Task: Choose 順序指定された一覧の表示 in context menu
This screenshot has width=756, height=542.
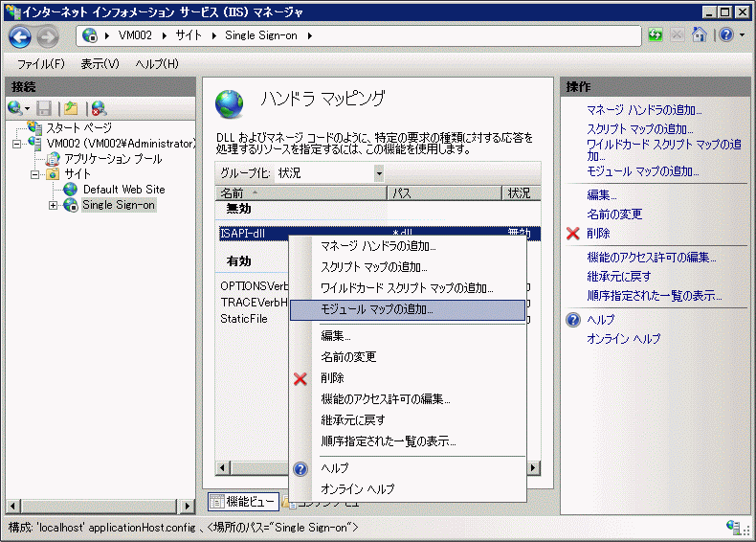Action: tap(408, 441)
